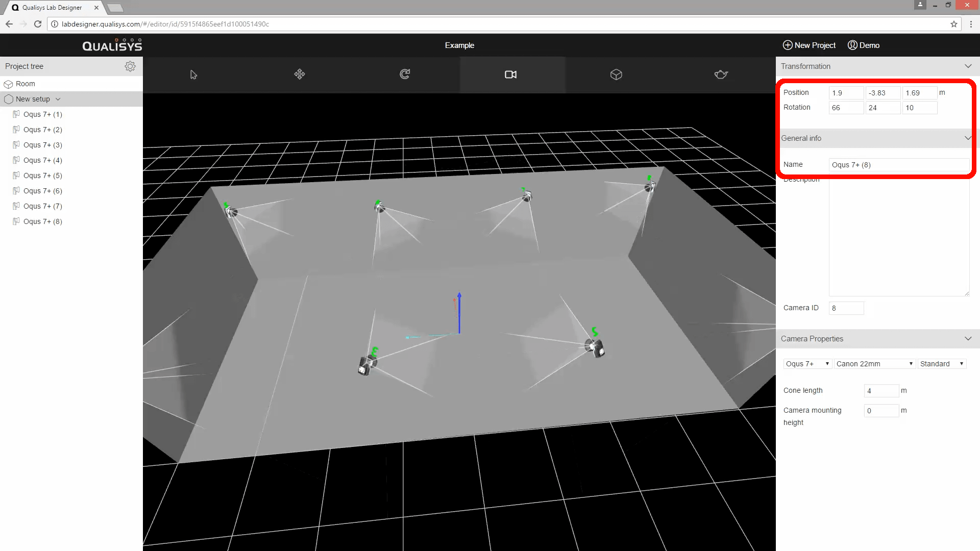Viewport: 980px width, 551px height.
Task: Select Oqus 7+ (3) in project tree
Action: pyautogui.click(x=43, y=145)
